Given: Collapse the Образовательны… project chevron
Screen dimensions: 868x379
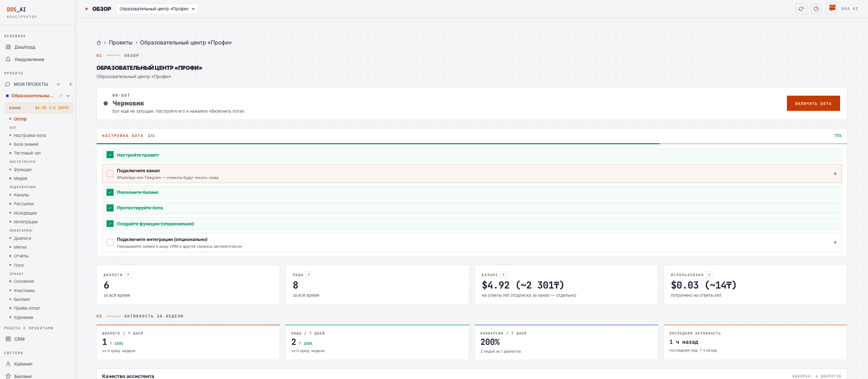Looking at the screenshot, I should (68, 96).
